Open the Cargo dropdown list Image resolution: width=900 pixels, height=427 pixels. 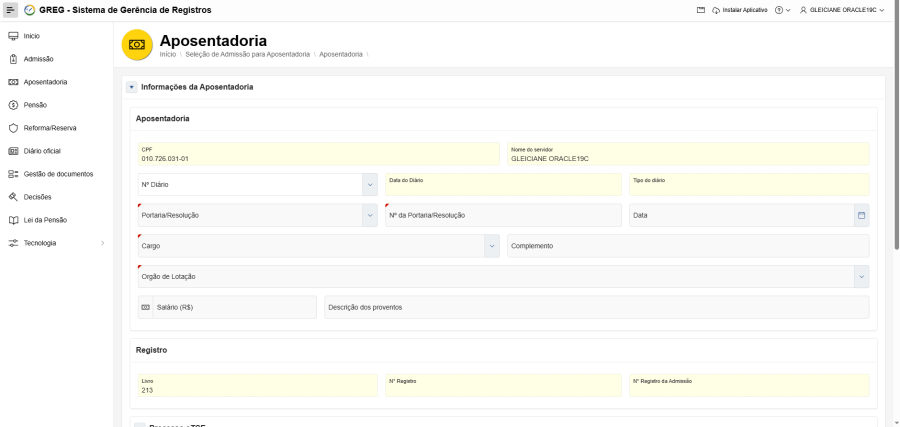click(x=491, y=246)
